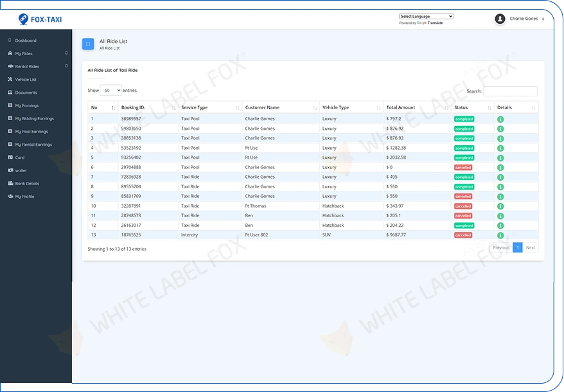Image resolution: width=564 pixels, height=392 pixels.
Task: Open the Select Language dropdown
Action: [x=426, y=17]
